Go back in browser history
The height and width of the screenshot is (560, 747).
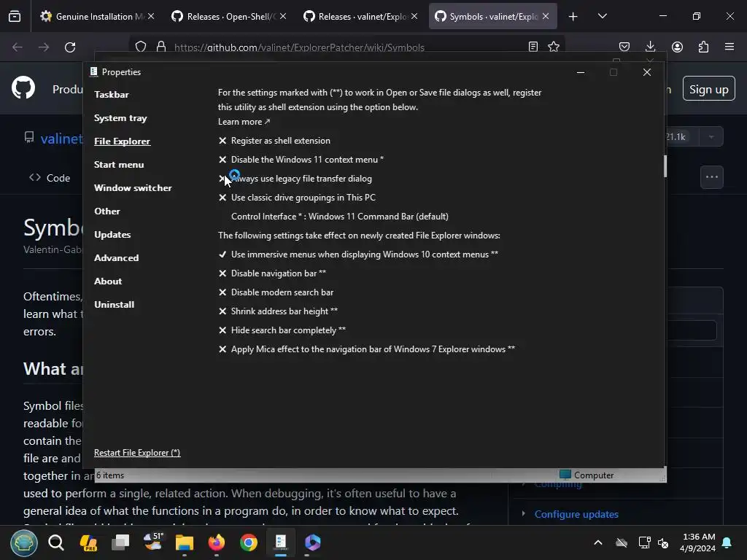click(x=18, y=47)
